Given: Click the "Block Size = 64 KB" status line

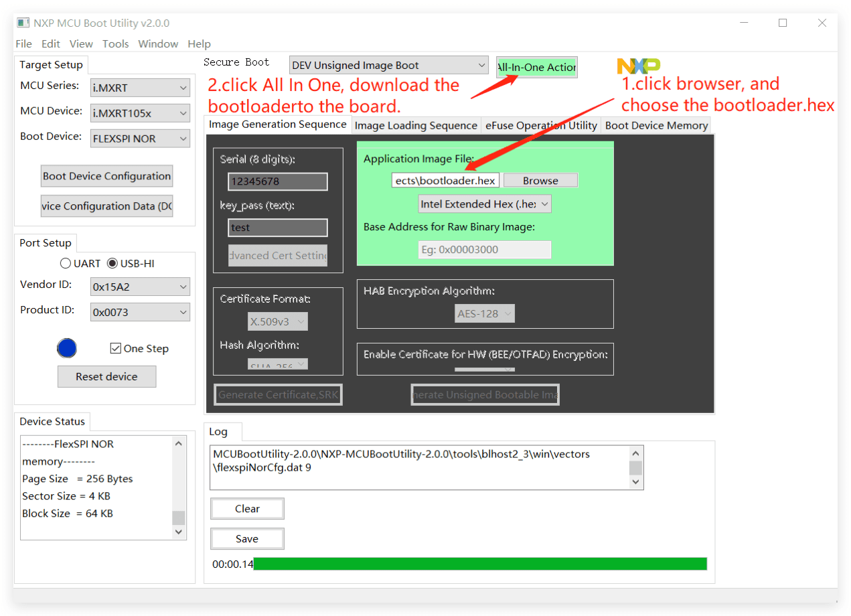Looking at the screenshot, I should (x=68, y=514).
